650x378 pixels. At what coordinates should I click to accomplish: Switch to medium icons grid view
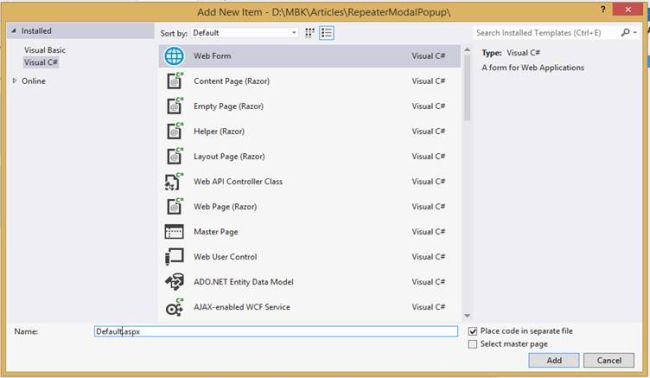click(x=310, y=33)
